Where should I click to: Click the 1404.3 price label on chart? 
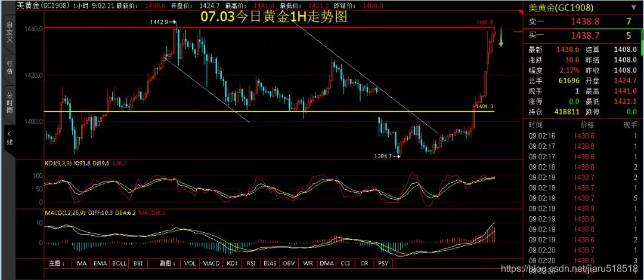click(x=484, y=106)
